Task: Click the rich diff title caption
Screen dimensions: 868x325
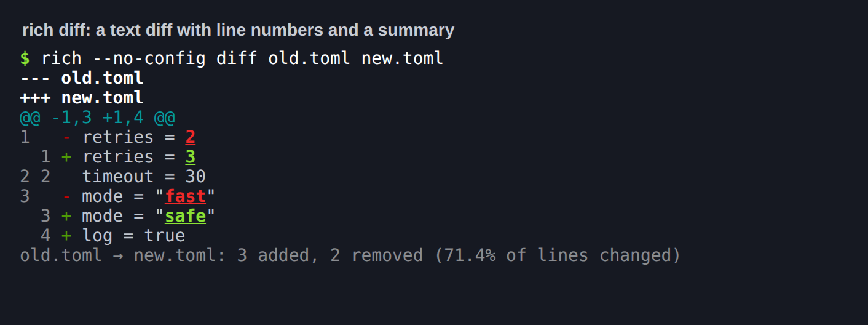Action: (238, 30)
